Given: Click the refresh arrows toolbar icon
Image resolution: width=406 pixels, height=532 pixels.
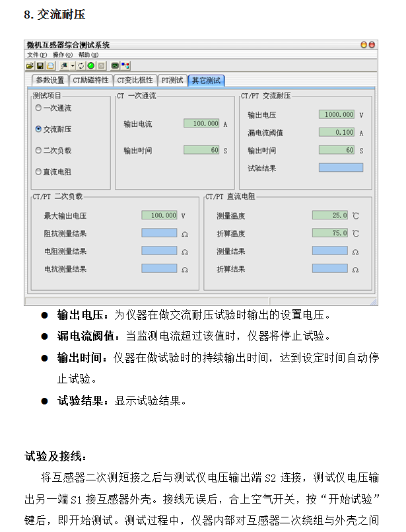Looking at the screenshot, I should pos(81,66).
